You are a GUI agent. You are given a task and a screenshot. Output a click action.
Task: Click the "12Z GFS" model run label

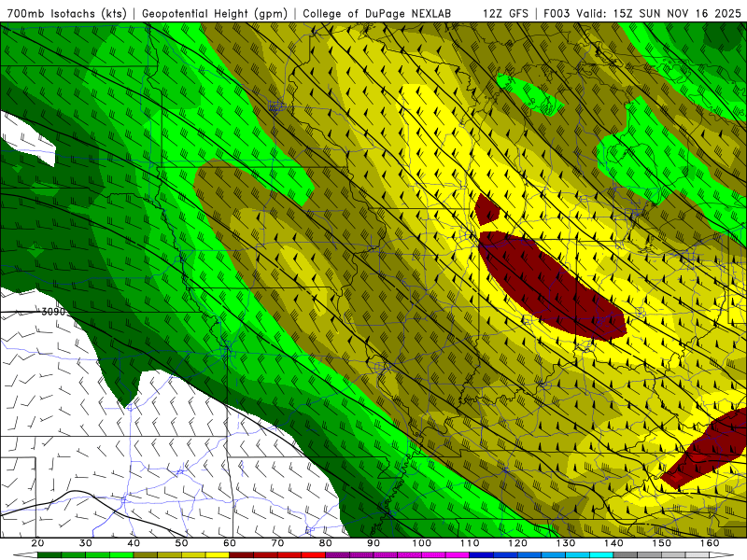(505, 13)
